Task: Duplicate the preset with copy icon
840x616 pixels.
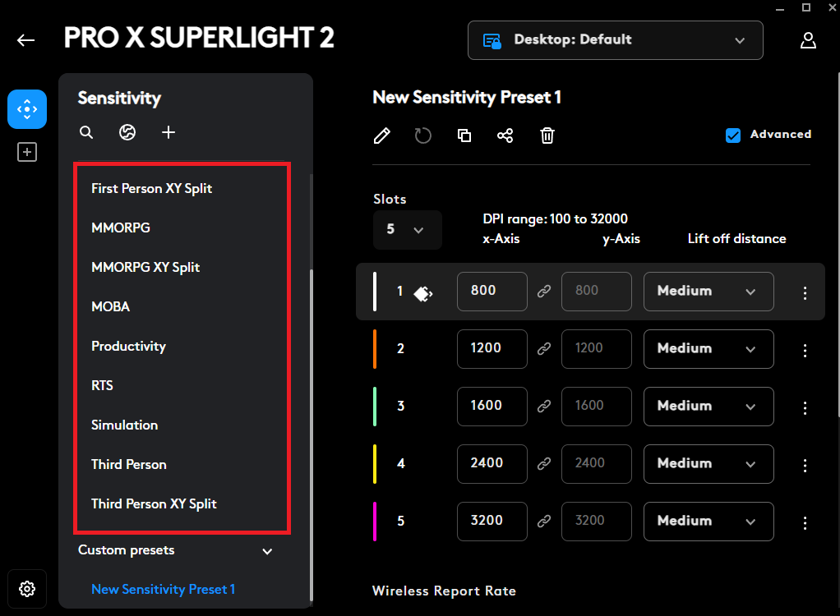Action: tap(464, 136)
